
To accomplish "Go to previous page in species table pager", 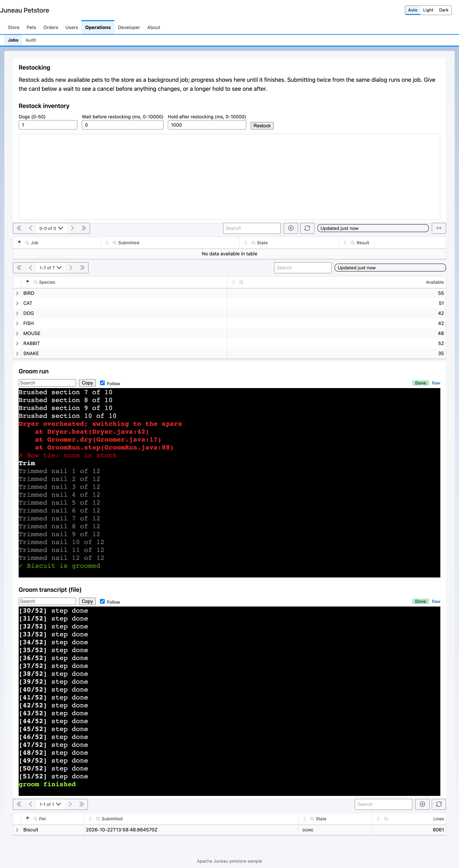I will click(31, 268).
